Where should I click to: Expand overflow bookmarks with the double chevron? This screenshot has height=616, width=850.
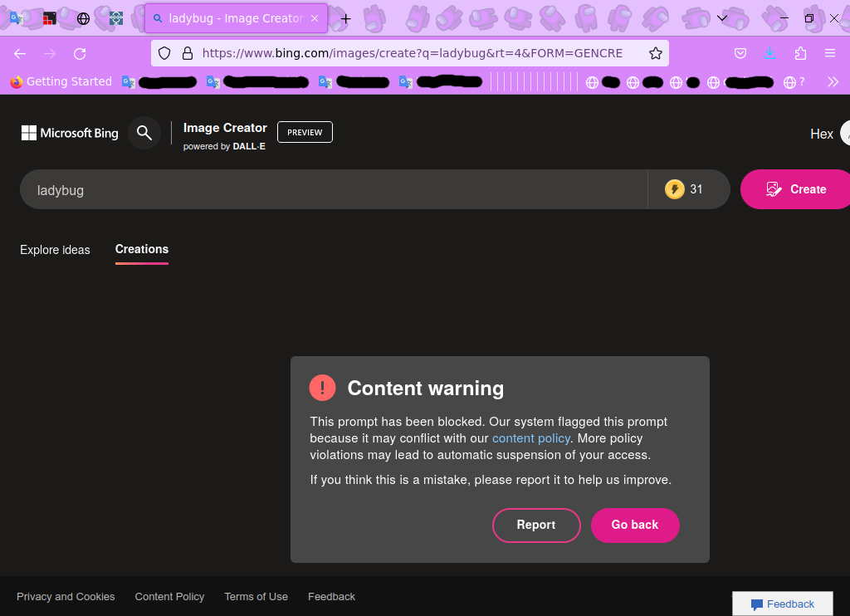coord(832,81)
